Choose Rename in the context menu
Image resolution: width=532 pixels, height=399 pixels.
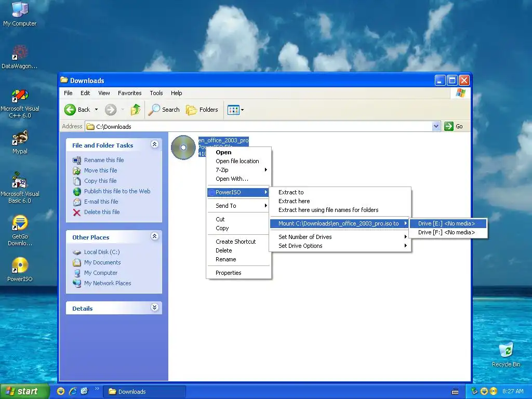(x=238, y=259)
